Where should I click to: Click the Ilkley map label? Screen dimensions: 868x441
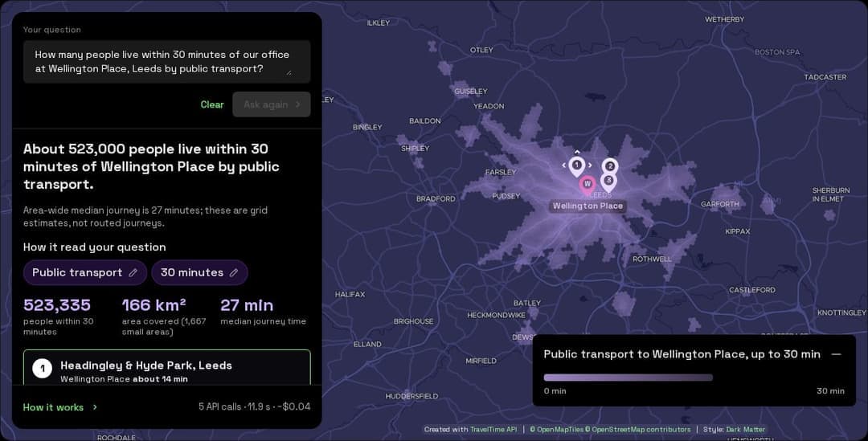pos(378,22)
